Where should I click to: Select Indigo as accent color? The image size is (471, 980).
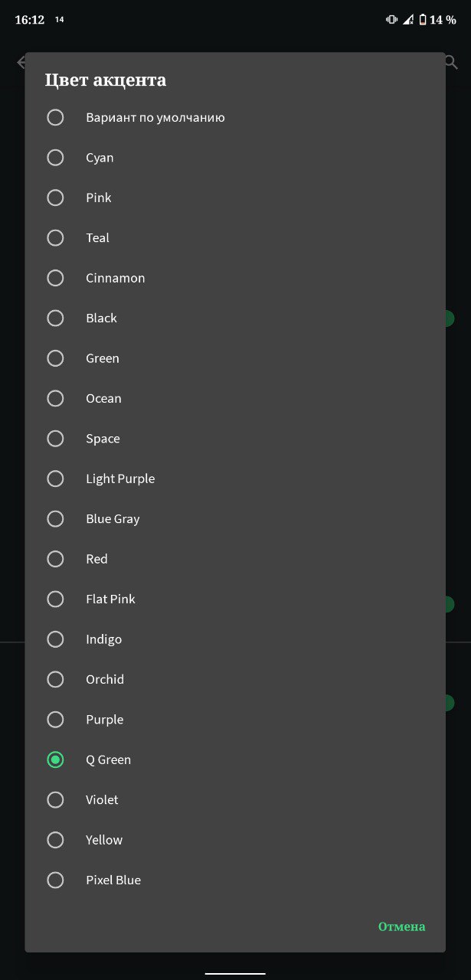(235, 639)
